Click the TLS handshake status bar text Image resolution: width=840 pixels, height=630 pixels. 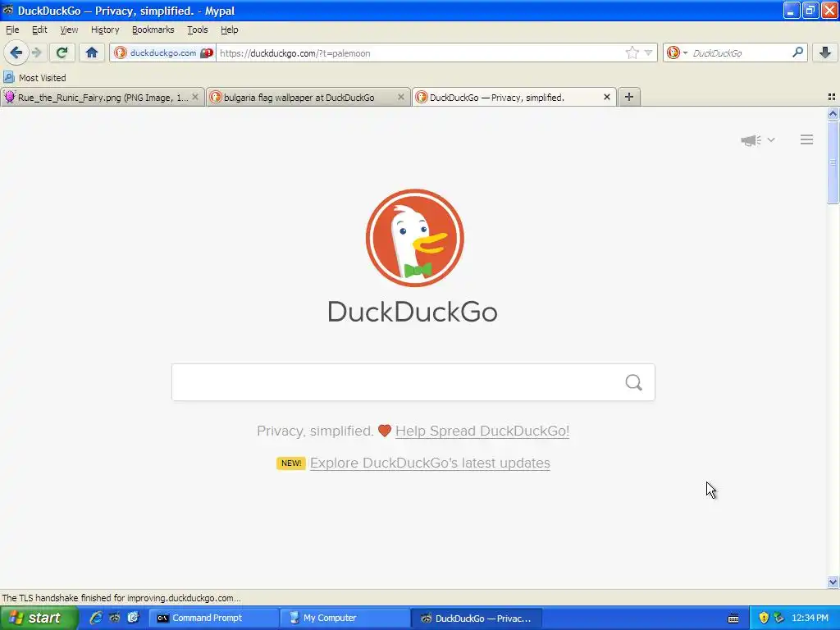click(121, 598)
